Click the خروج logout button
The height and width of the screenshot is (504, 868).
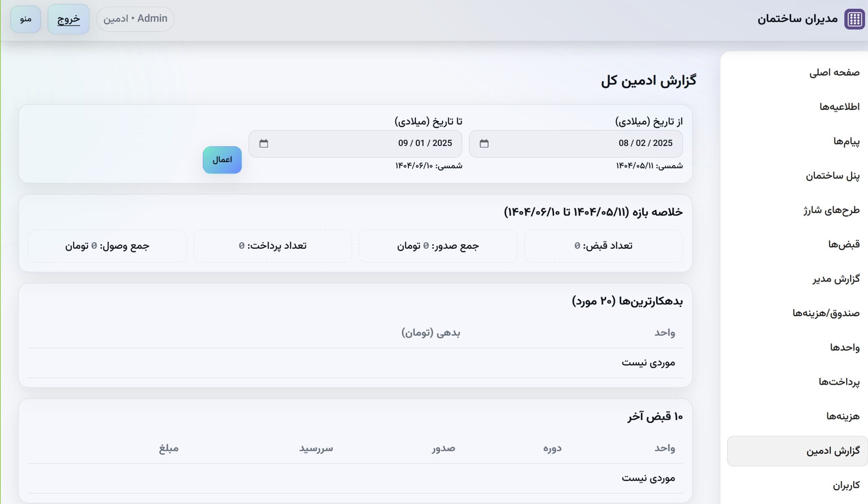click(68, 19)
